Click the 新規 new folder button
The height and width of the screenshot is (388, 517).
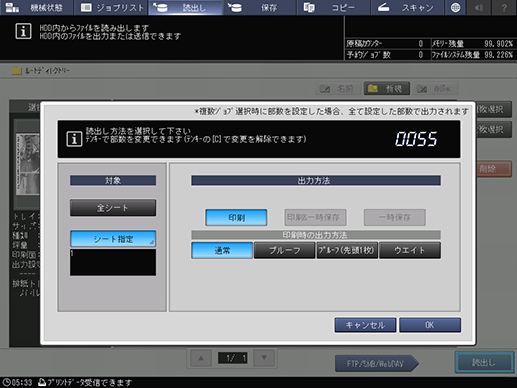[x=386, y=89]
